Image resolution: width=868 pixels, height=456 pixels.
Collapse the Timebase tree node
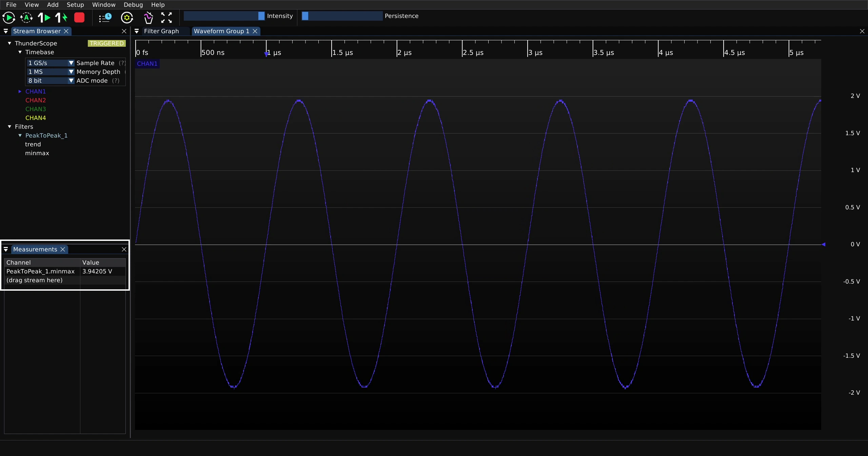tap(20, 52)
